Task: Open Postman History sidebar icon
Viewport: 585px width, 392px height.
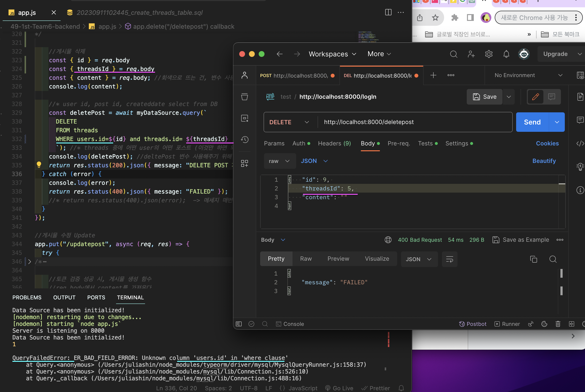Action: pos(245,140)
